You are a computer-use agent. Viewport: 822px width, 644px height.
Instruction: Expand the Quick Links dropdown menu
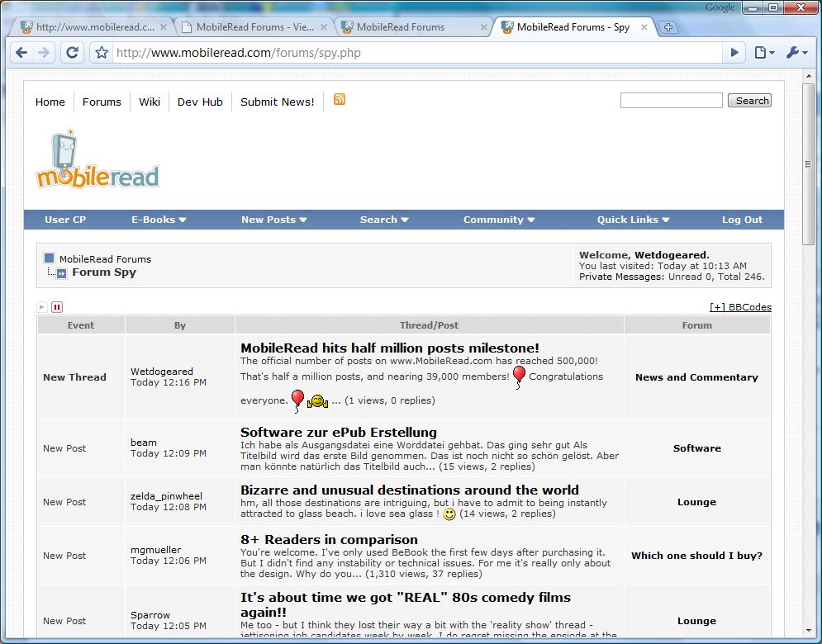(x=634, y=220)
